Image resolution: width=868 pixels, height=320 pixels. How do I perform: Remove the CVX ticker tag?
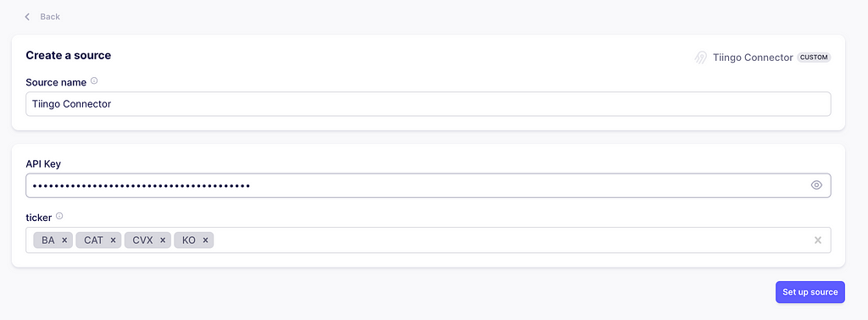[162, 240]
